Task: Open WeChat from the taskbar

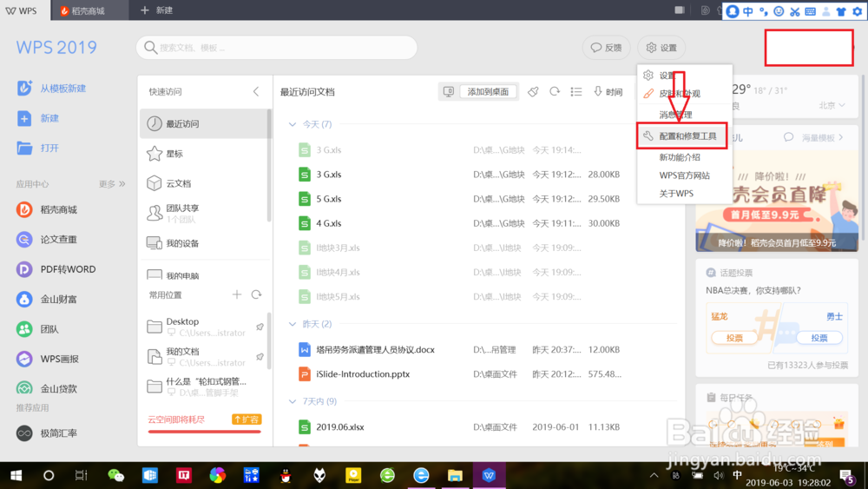Action: [115, 475]
